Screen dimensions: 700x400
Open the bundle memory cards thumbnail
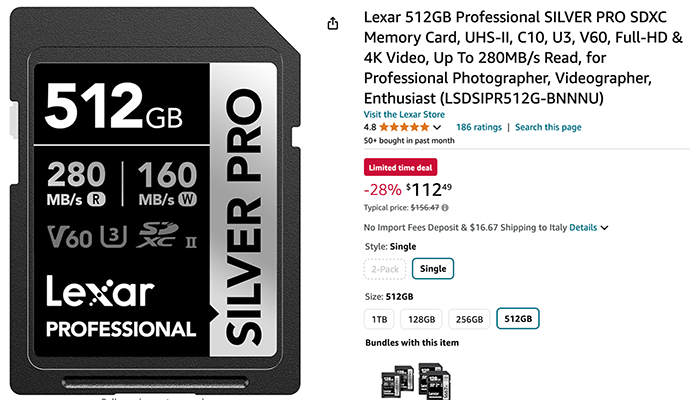[416, 381]
